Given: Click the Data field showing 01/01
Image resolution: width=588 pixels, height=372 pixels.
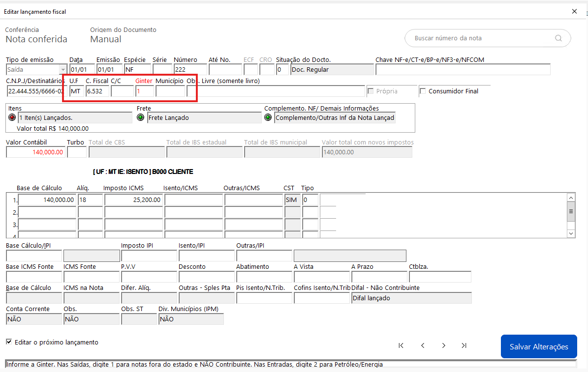Looking at the screenshot, I should point(82,70).
